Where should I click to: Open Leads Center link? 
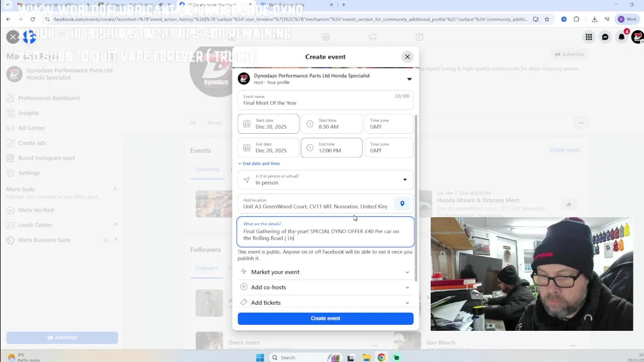tap(61, 225)
